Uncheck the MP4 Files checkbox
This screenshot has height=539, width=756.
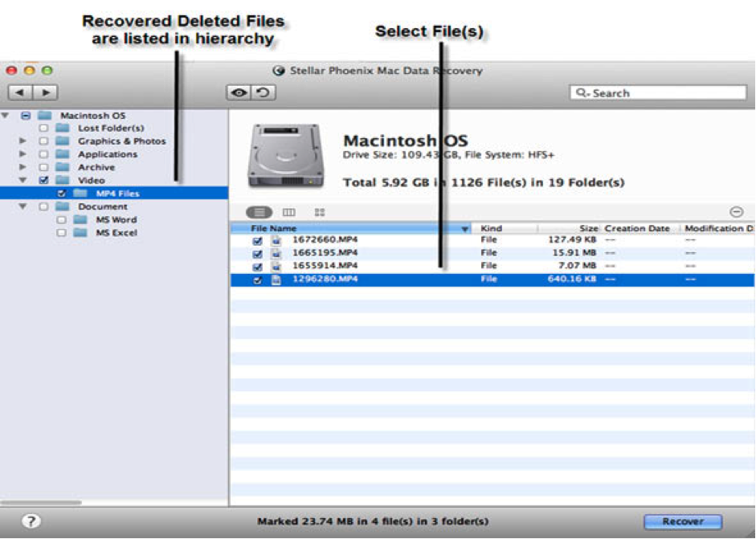click(61, 194)
